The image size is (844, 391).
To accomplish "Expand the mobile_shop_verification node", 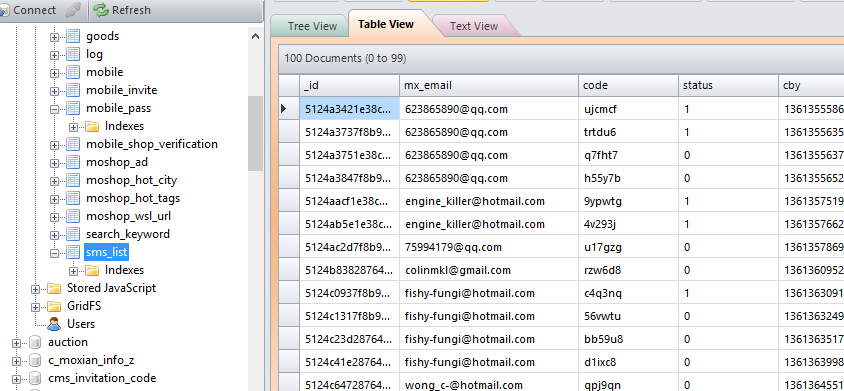I will point(54,144).
